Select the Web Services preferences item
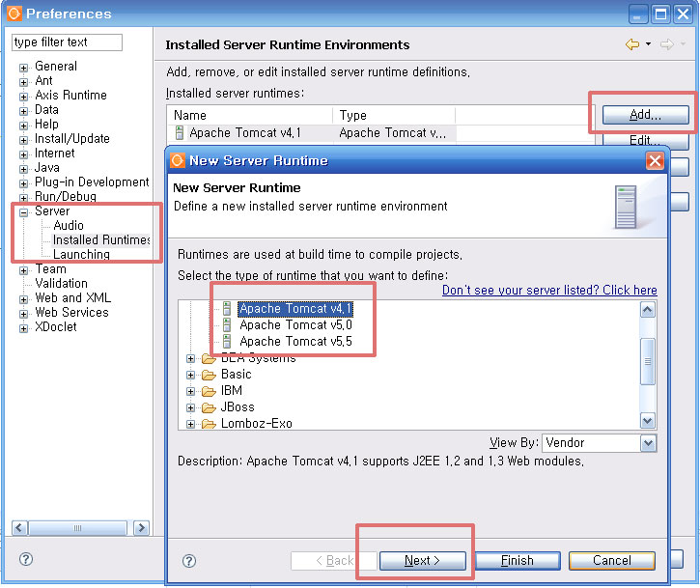Screen dimensions: 700x588 pos(71,312)
